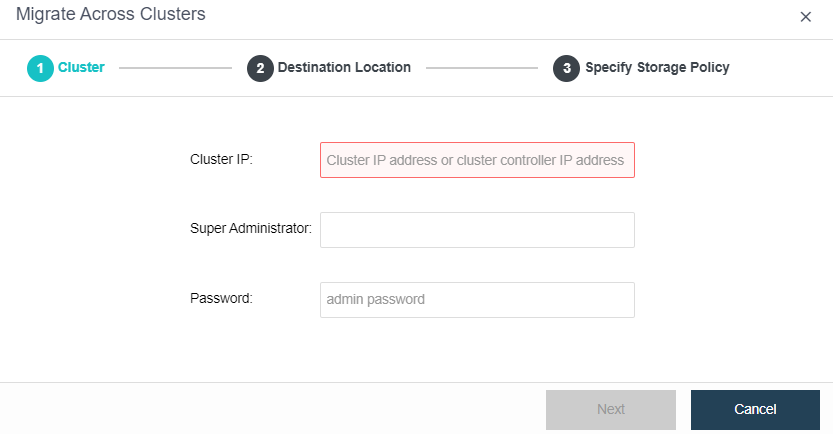Screen dimensions: 833x434
Task: Click the Super Administrator text box
Action: point(477,230)
